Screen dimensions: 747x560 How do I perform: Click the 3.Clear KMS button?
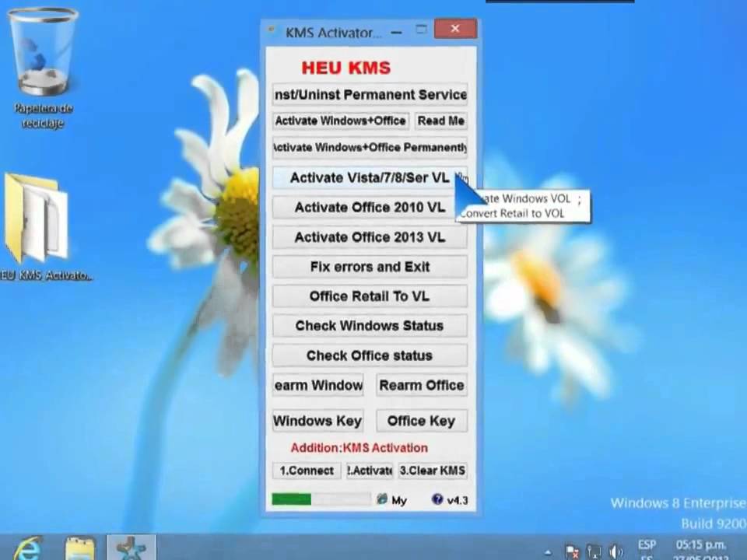point(433,471)
